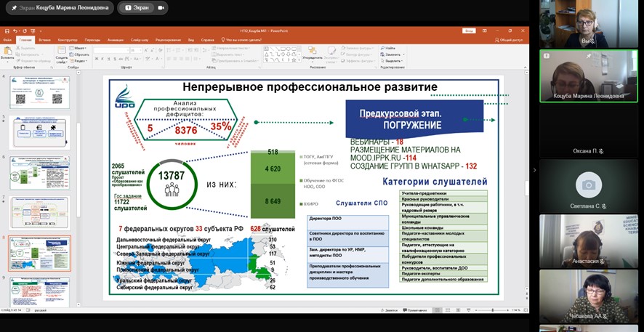Screen dimensions: 644x332
Task: Open the Макет layout dropdown
Action: click(x=80, y=48)
